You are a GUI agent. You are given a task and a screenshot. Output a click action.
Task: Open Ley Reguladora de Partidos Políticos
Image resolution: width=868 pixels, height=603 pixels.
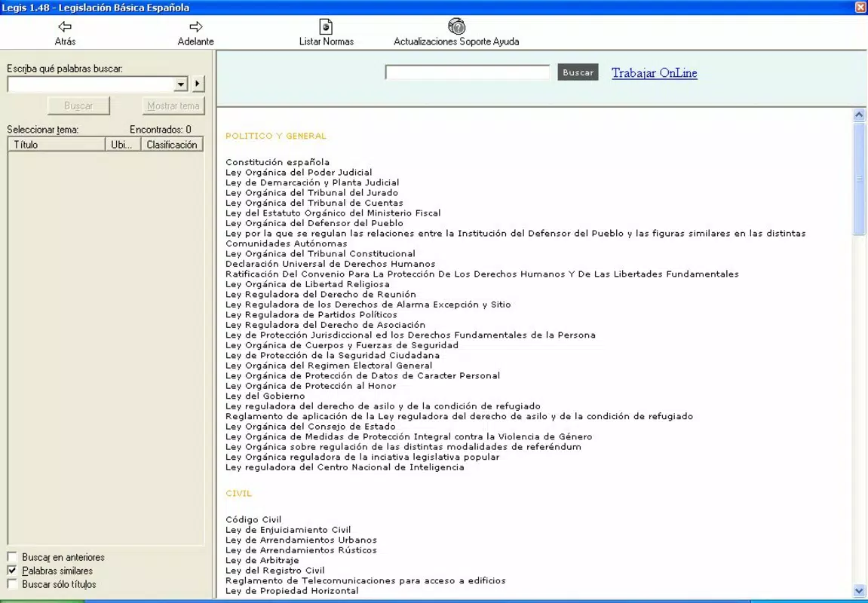pyautogui.click(x=311, y=315)
